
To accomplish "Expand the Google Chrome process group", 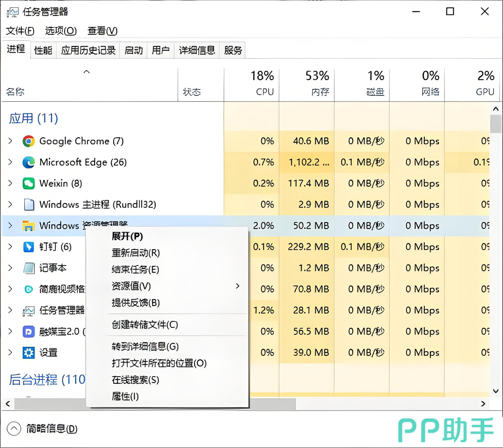I will [x=10, y=141].
